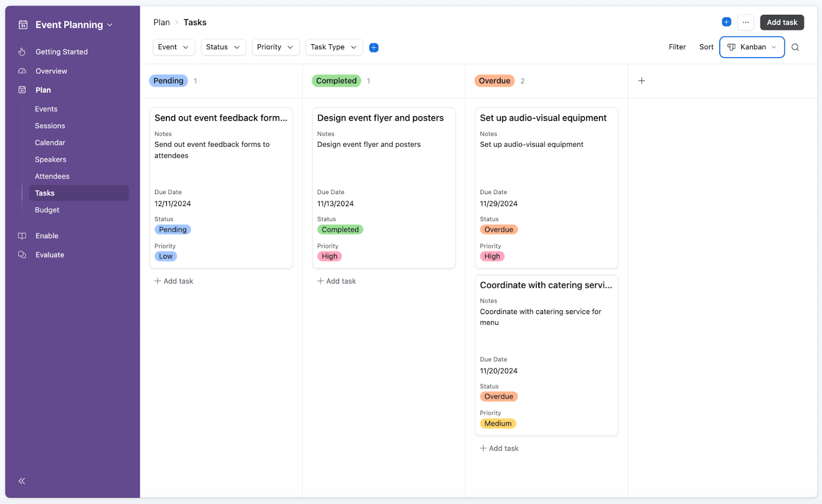Open the Kanban view dropdown
This screenshot has width=822, height=504.
[x=752, y=47]
